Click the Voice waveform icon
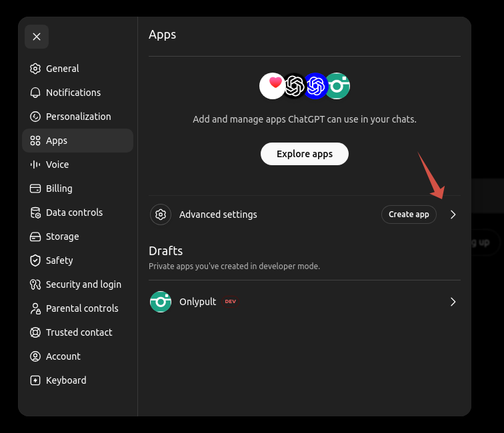 point(35,165)
